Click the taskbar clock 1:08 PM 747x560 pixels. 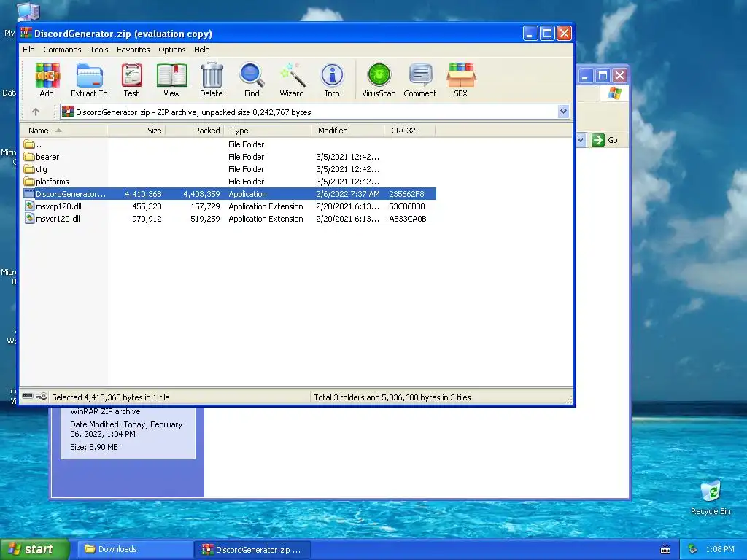coord(720,549)
